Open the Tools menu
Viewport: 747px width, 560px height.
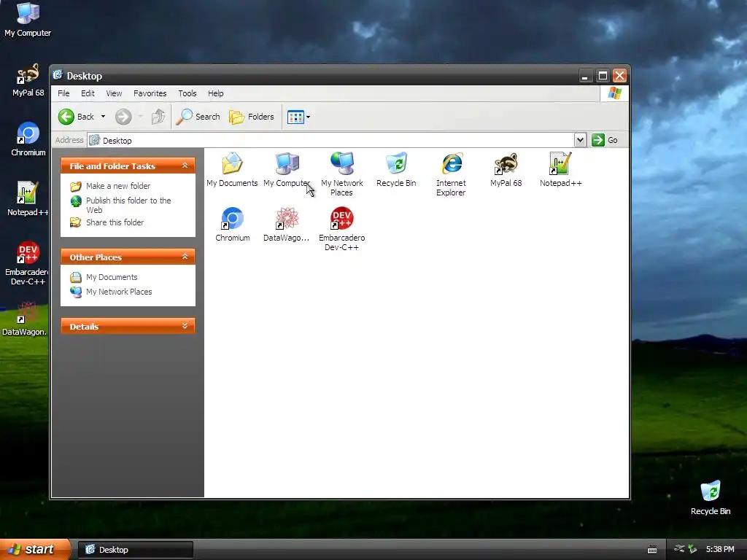tap(187, 93)
